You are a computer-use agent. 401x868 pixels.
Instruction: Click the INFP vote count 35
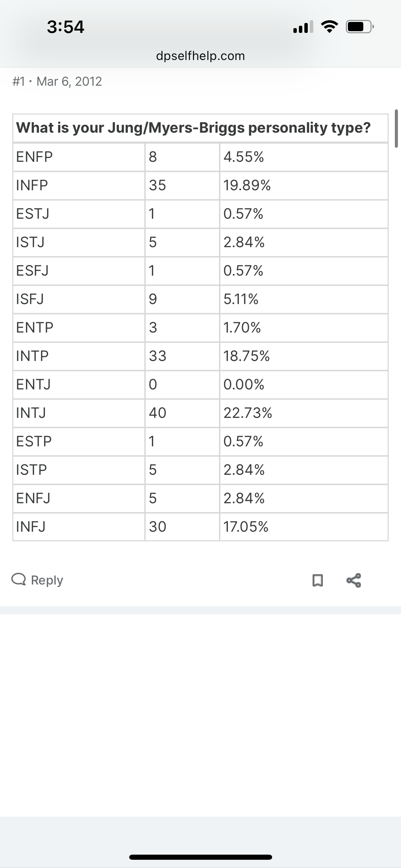tap(157, 185)
